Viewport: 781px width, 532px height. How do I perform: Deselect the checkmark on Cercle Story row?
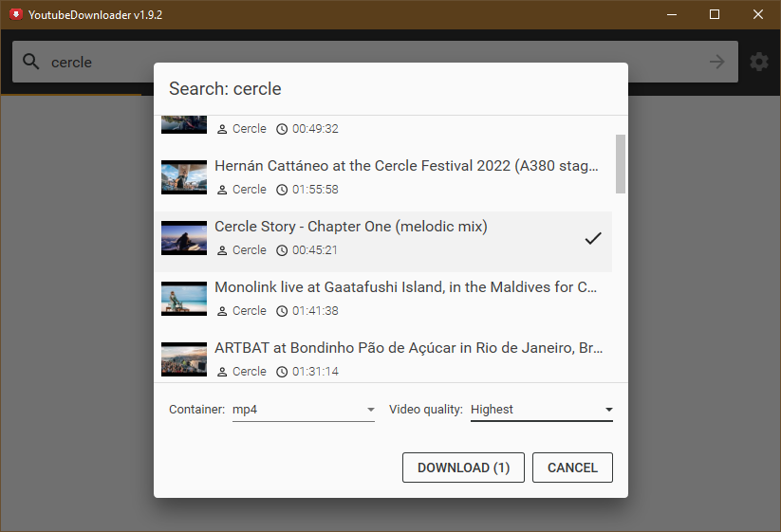(593, 238)
